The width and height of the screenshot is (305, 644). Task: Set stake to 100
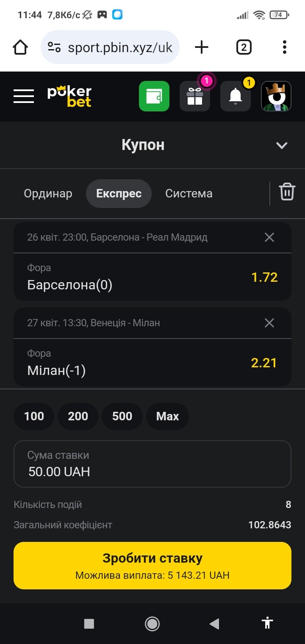point(34,416)
